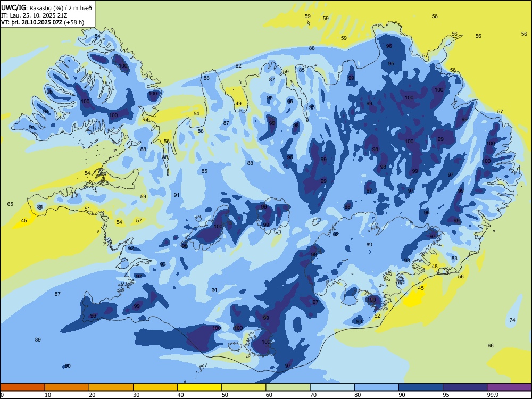Select the dark indigo 95–99.9 legend swatch
The height and width of the screenshot is (399, 532).
pyautogui.click(x=465, y=387)
